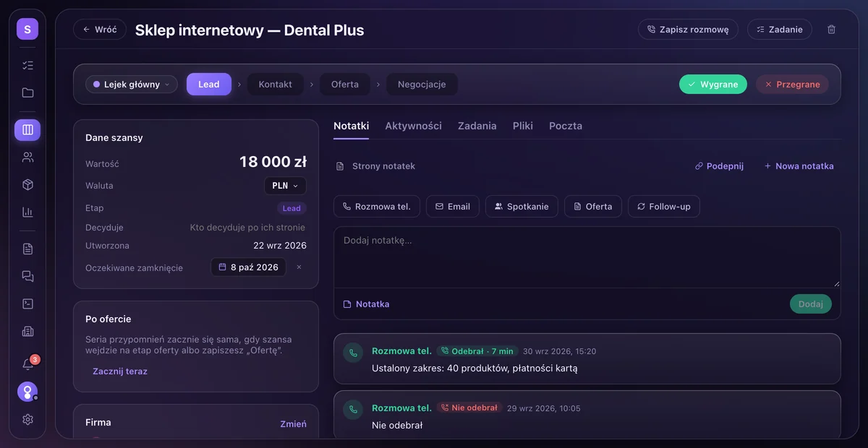Open the reports bar chart sidebar icon
Viewport: 868px width, 448px height.
click(27, 212)
